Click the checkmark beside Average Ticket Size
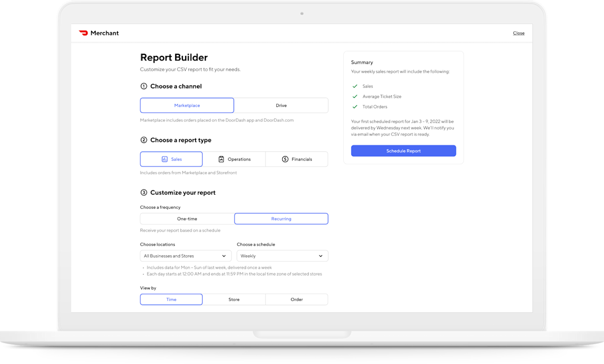This screenshot has width=604, height=364. coord(355,96)
